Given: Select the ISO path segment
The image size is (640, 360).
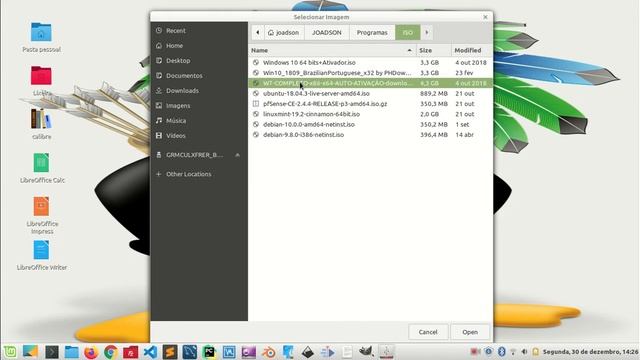Looking at the screenshot, I should pos(408,32).
